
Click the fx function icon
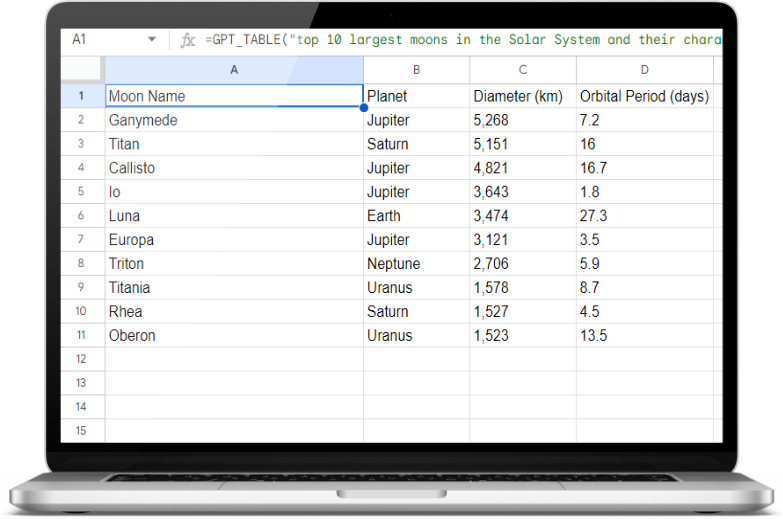[x=187, y=40]
